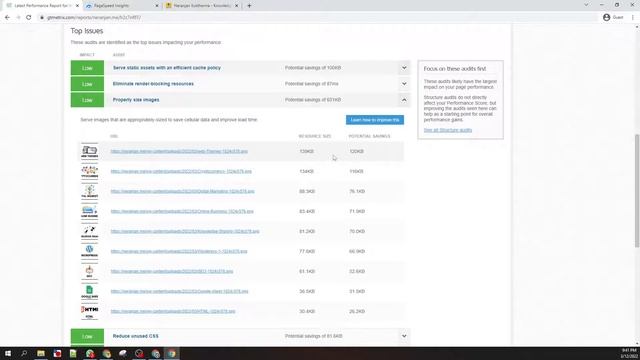The image size is (640, 360).
Task: Click the Google Sheet thumbnail image
Action: 89,291
